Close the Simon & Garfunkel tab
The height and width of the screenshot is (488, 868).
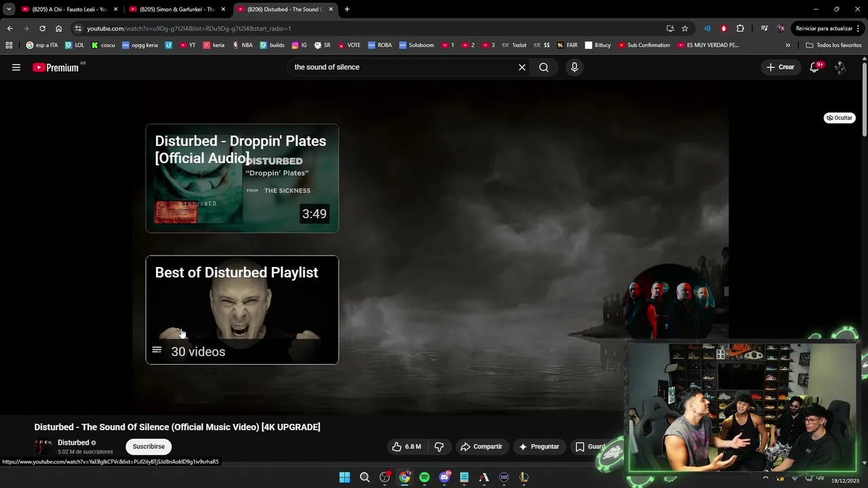[x=223, y=9]
